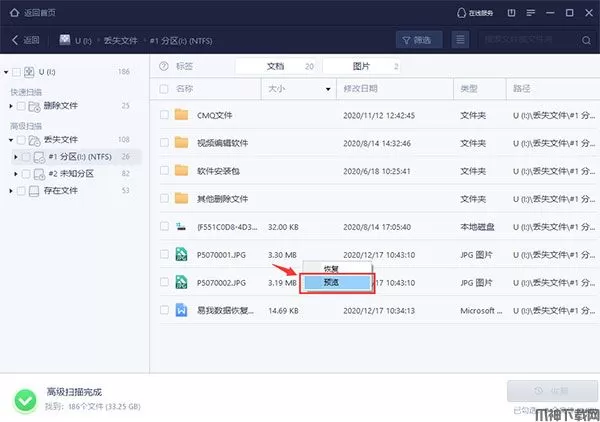Open the 图片 filter tab
The image size is (600, 422).
361,66
